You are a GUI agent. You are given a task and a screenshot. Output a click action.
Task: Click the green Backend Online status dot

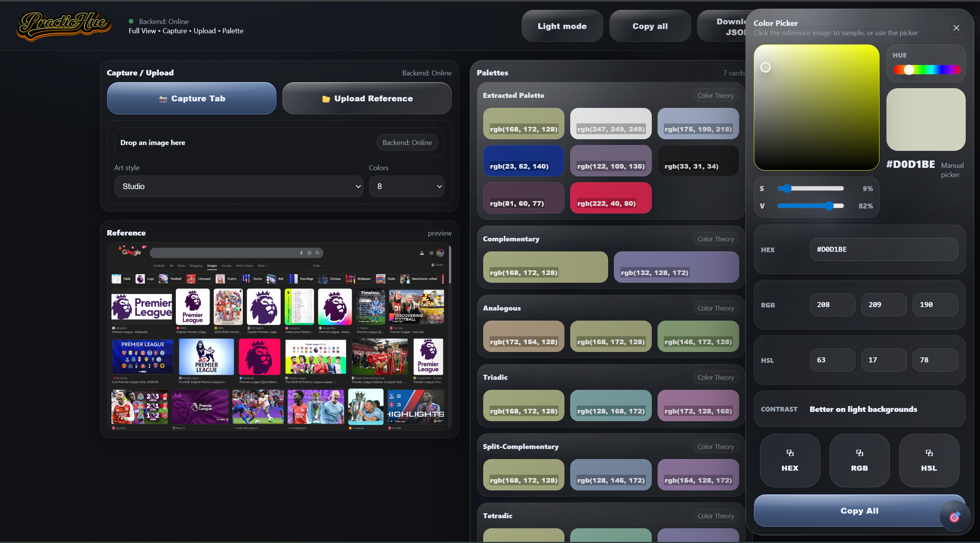point(131,21)
